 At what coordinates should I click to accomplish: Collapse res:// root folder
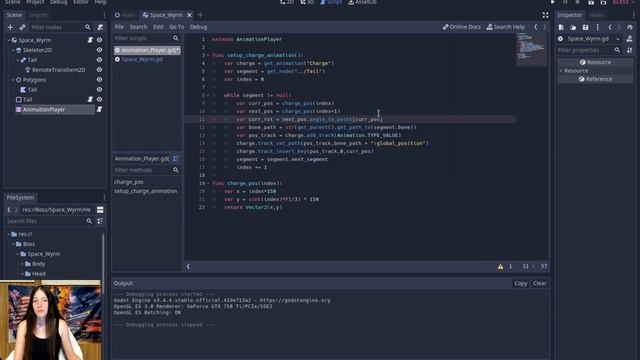(x=9, y=234)
